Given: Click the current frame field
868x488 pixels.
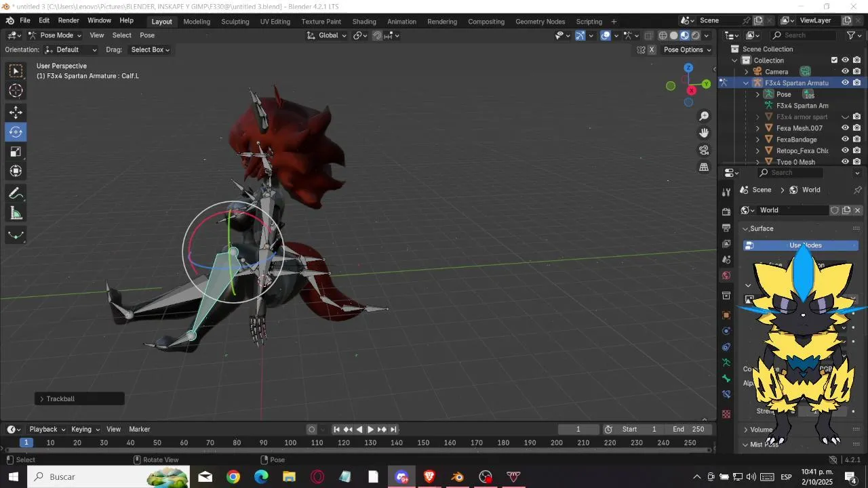Looking at the screenshot, I should (x=578, y=429).
